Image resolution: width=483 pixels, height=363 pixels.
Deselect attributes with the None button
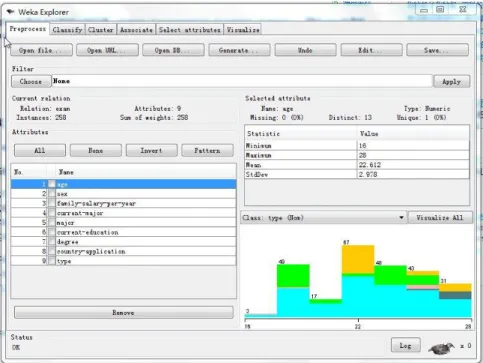click(96, 150)
